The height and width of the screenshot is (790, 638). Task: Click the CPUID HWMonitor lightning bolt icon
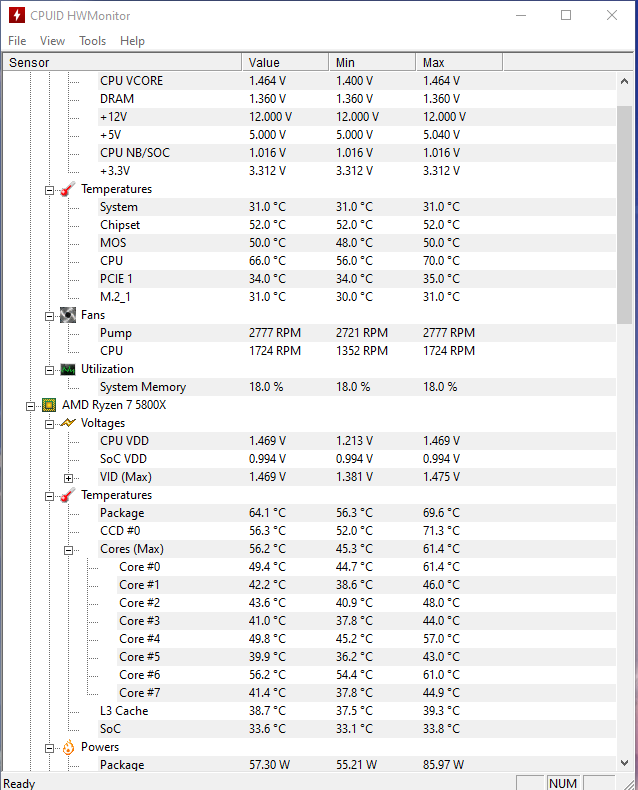[x=17, y=15]
